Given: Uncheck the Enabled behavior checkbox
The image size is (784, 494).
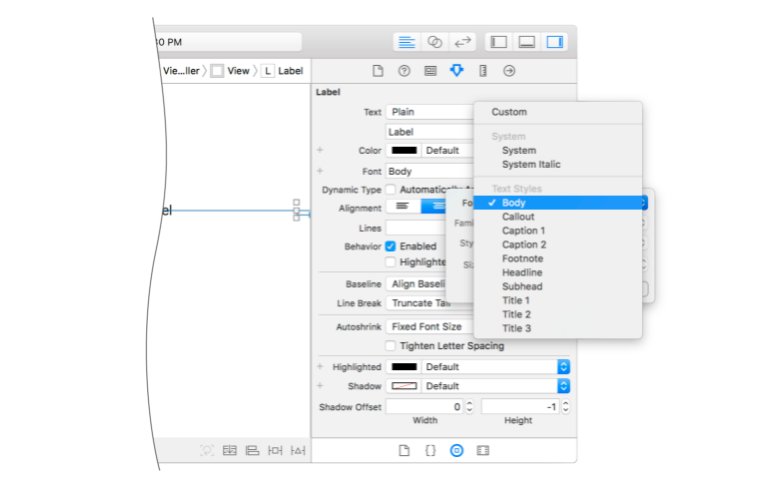Looking at the screenshot, I should click(x=391, y=246).
